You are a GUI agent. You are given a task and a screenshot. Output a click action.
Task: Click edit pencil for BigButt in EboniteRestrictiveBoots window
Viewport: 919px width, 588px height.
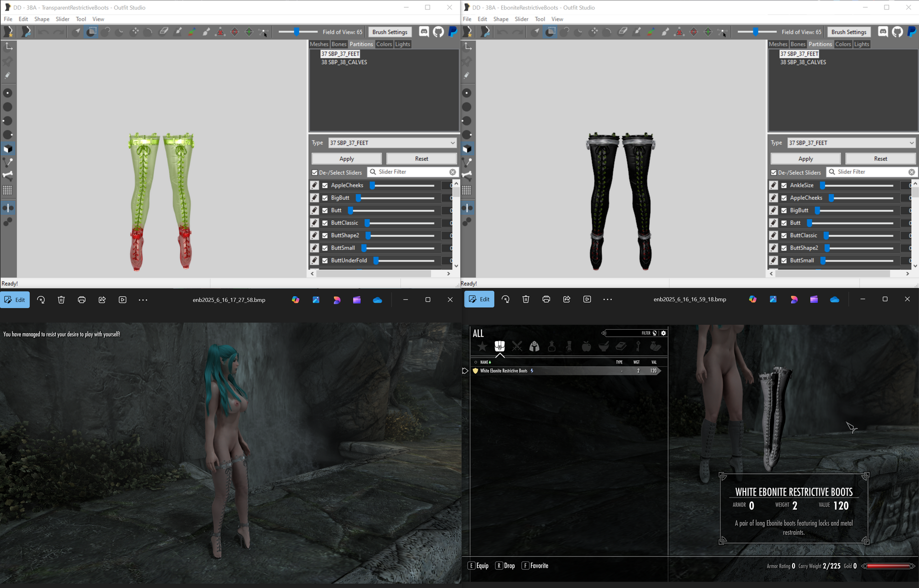coord(773,211)
